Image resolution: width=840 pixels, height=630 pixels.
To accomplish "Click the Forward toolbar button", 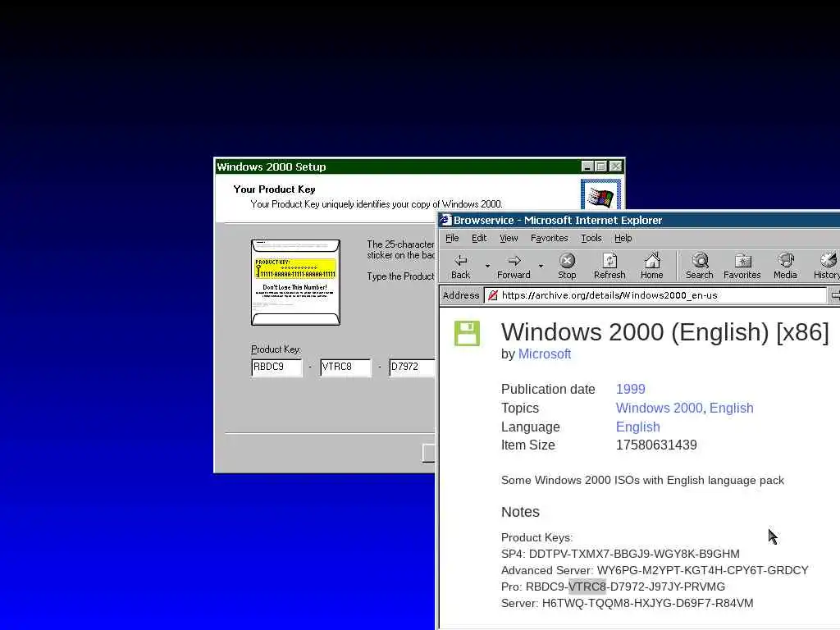I will click(514, 267).
